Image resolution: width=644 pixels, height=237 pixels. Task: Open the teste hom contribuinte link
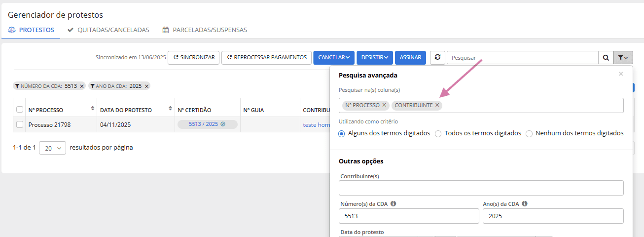[x=316, y=125]
